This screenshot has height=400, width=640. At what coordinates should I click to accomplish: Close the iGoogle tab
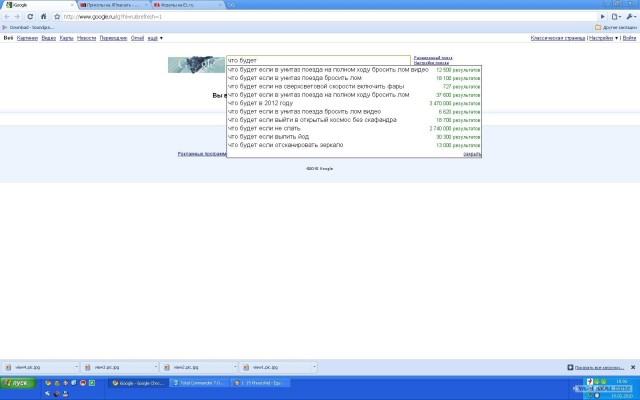point(72,5)
